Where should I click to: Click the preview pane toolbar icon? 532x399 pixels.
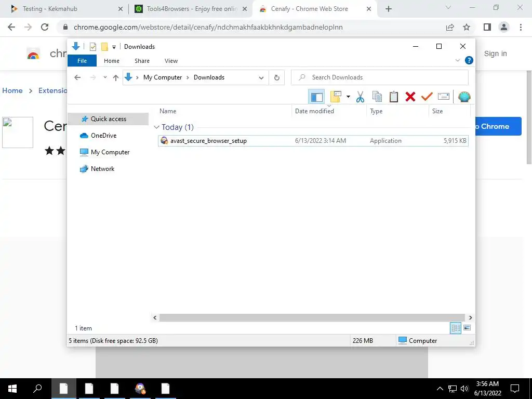pos(316,97)
